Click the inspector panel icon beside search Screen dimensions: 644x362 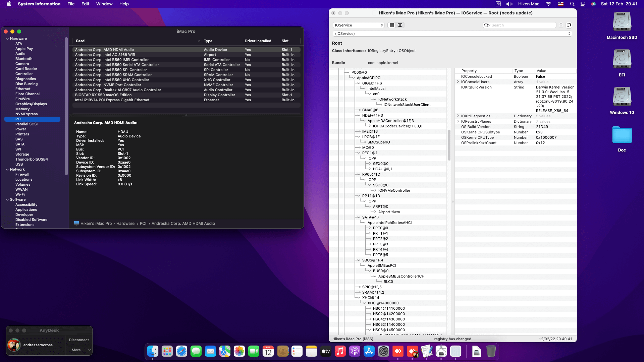569,25
